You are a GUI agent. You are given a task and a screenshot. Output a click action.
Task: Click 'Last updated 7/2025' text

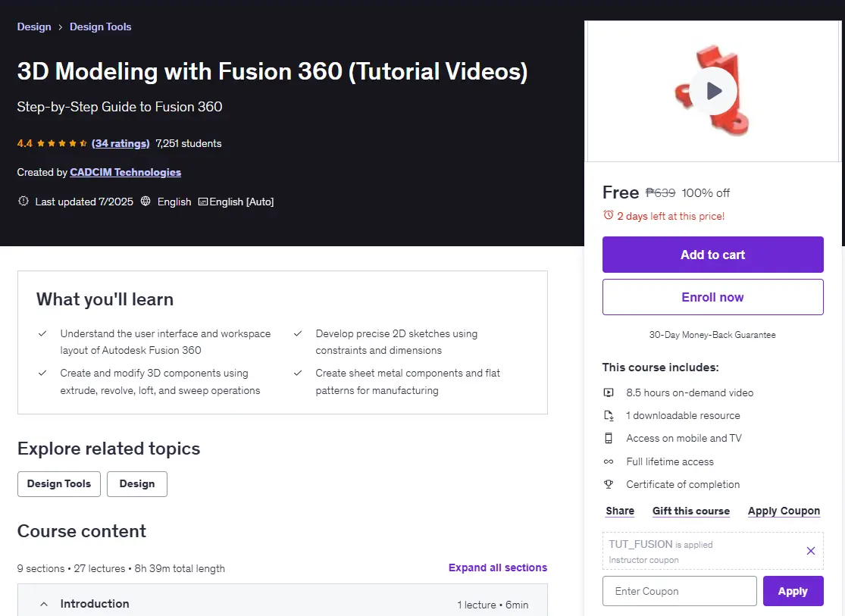[x=84, y=202]
